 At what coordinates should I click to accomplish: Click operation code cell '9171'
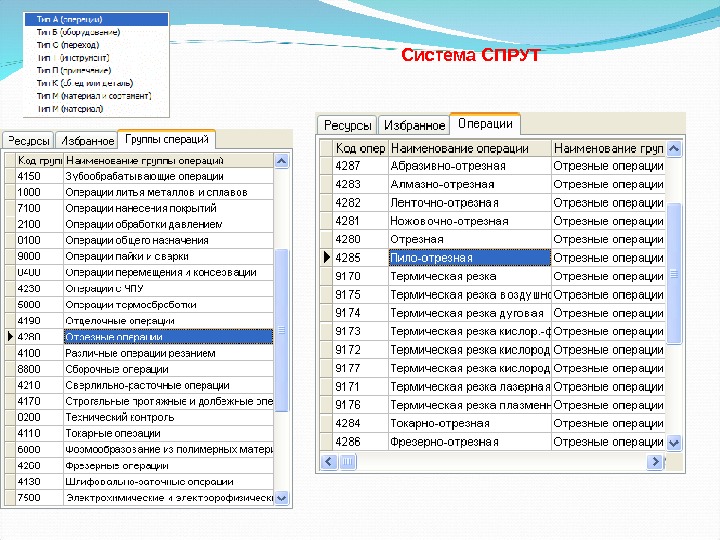click(x=360, y=386)
